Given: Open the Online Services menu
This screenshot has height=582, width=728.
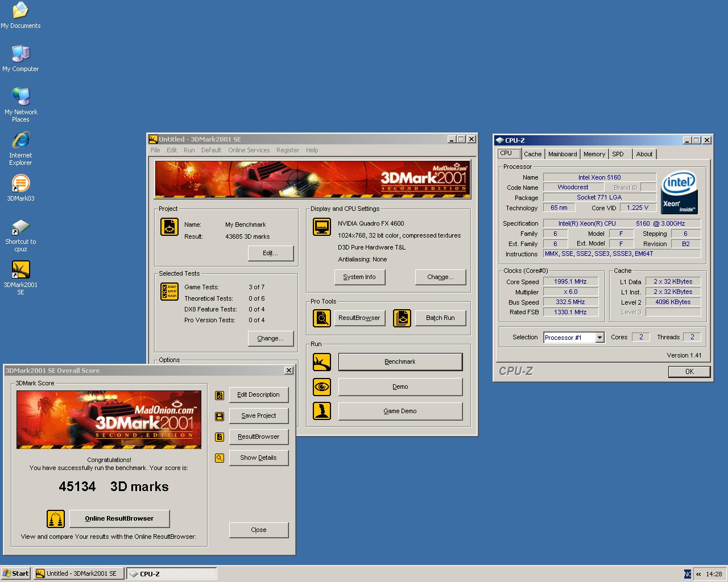Looking at the screenshot, I should point(249,150).
